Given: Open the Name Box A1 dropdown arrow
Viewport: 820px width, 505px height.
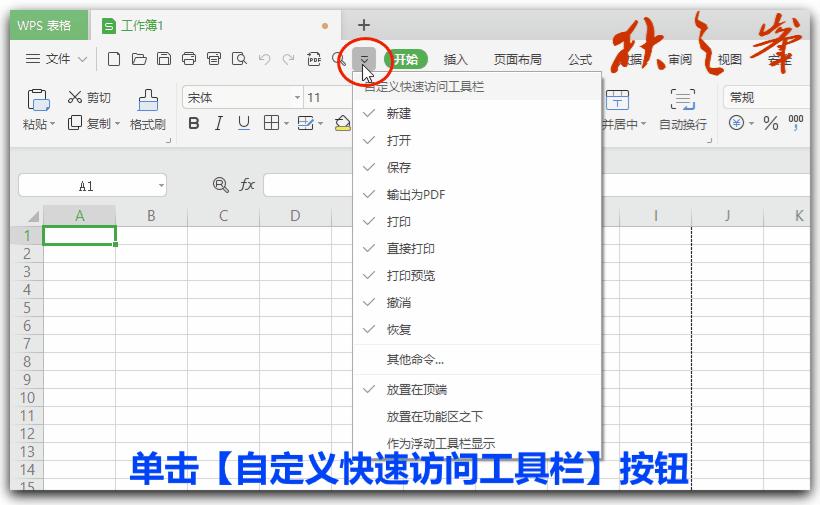Looking at the screenshot, I should click(161, 185).
